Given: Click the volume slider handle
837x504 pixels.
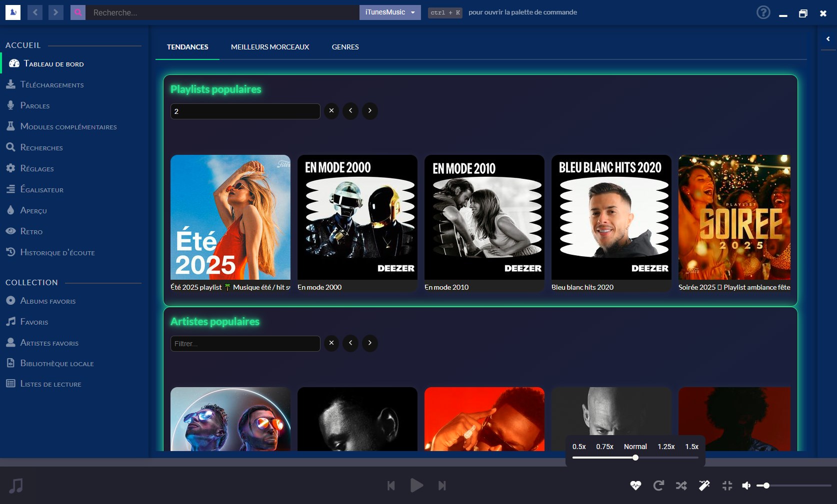Looking at the screenshot, I should point(766,486).
